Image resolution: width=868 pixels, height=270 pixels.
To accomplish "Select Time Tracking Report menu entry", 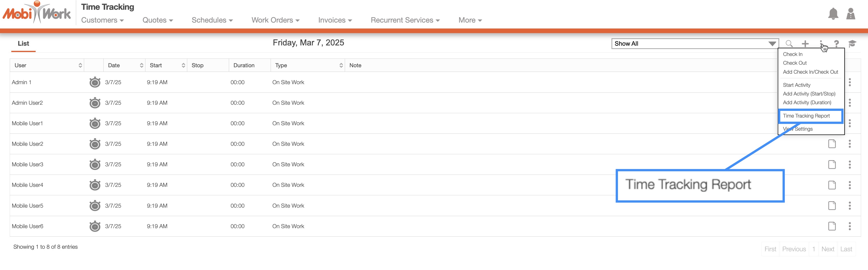I will click(806, 116).
